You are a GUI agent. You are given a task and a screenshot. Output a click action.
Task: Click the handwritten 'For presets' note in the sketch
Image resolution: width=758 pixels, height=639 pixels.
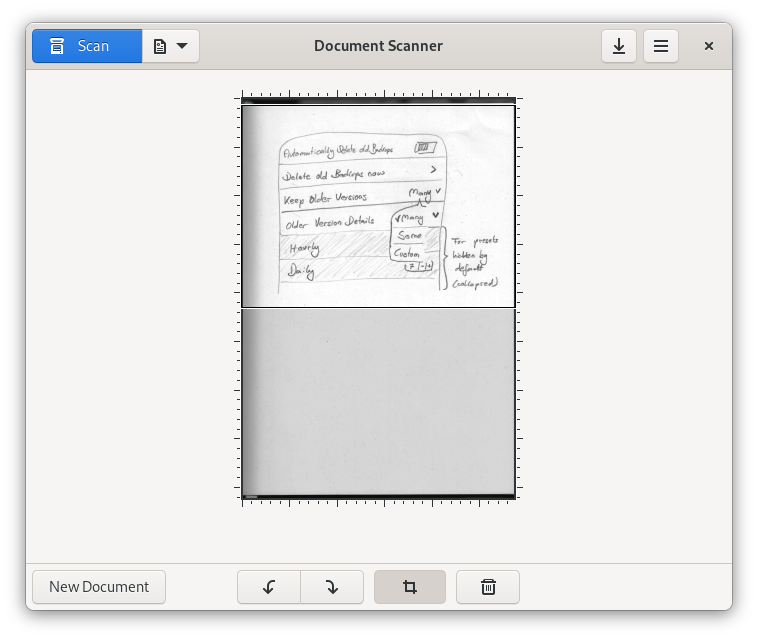tap(474, 241)
